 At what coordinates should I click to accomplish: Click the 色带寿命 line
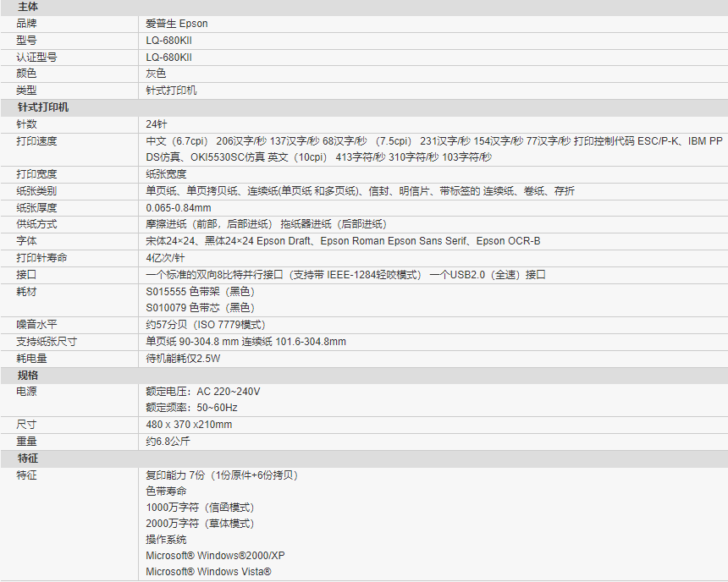pyautogui.click(x=166, y=491)
